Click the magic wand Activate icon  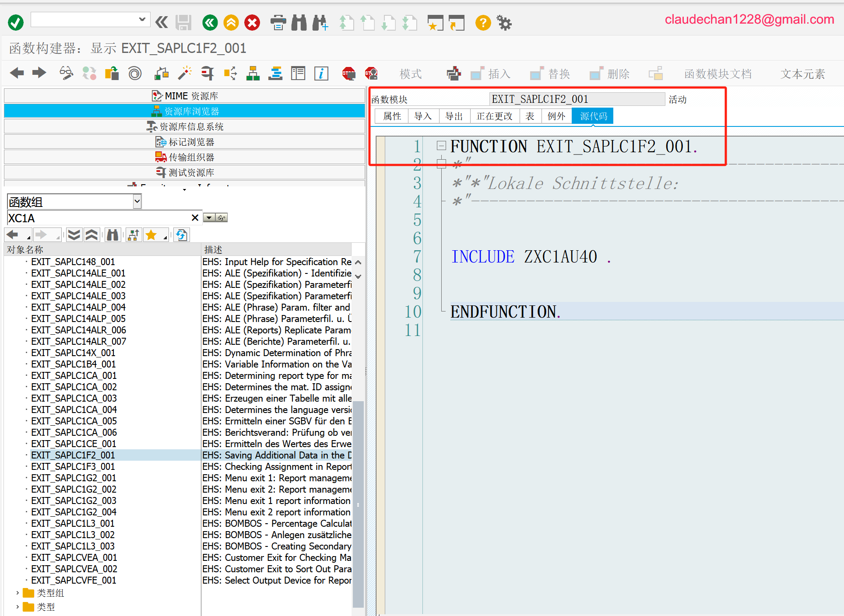click(x=185, y=73)
